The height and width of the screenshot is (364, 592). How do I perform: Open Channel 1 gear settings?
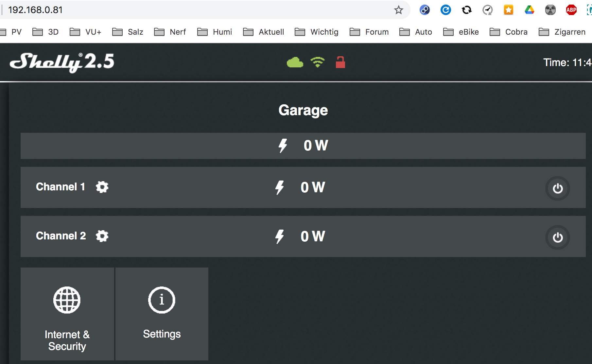pos(102,187)
